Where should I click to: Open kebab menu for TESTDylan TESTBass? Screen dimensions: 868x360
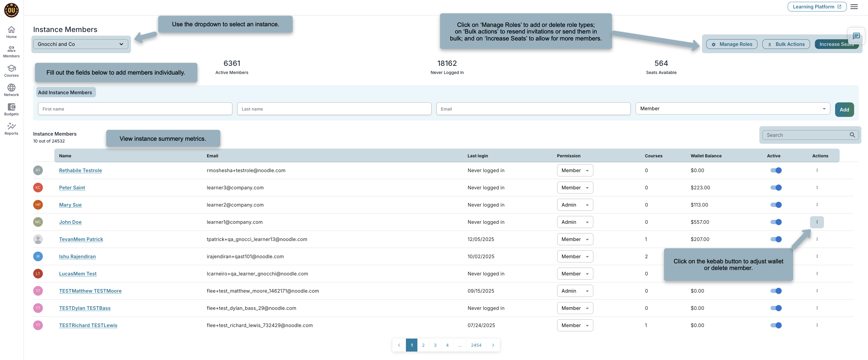(x=817, y=308)
